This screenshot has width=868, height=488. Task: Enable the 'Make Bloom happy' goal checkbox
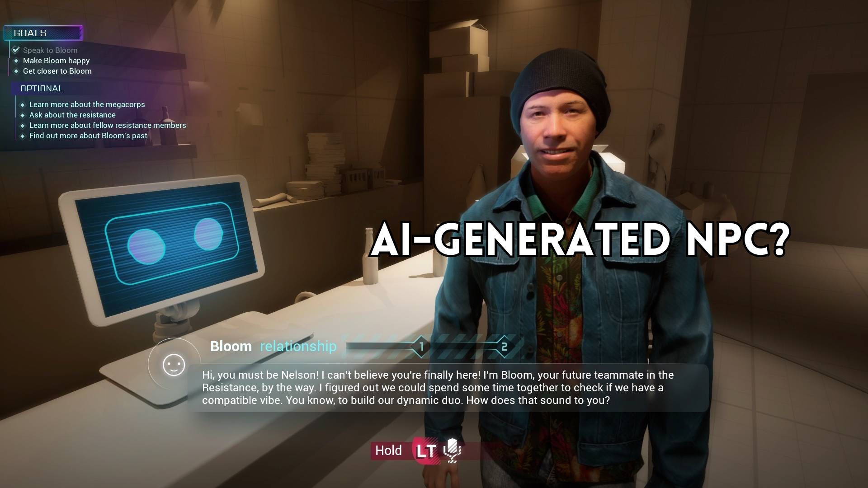[16, 60]
